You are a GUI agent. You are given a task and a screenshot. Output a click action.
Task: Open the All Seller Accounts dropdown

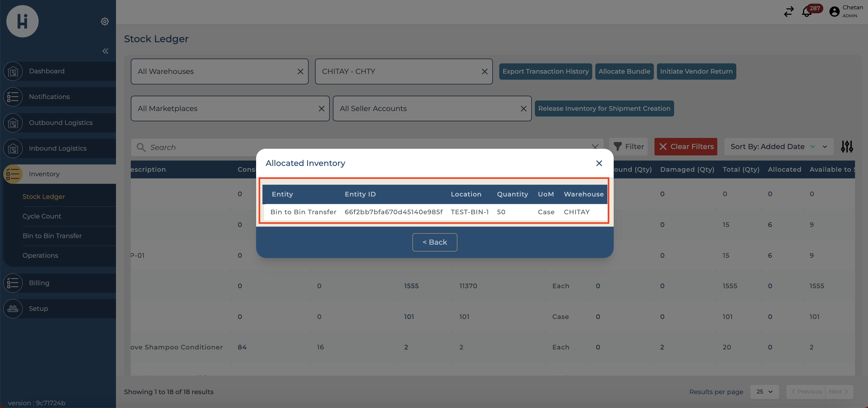click(425, 109)
